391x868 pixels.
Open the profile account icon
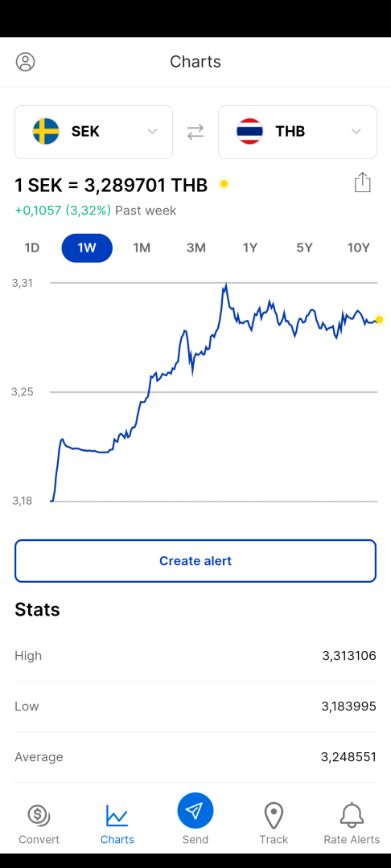25,61
